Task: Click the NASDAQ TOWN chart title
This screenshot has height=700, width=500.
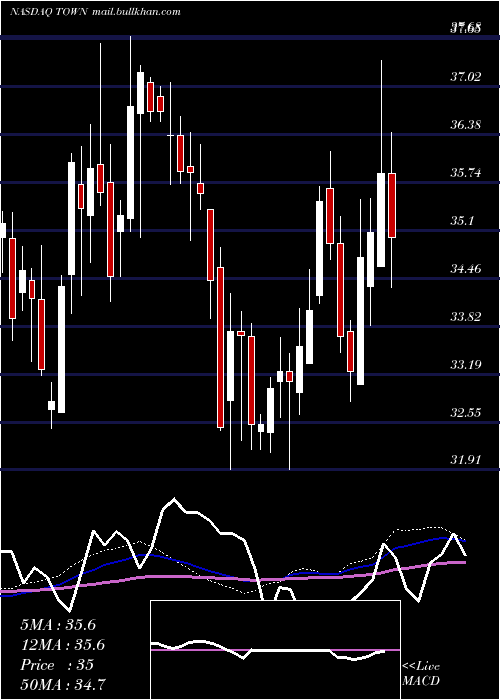Action: point(49,12)
